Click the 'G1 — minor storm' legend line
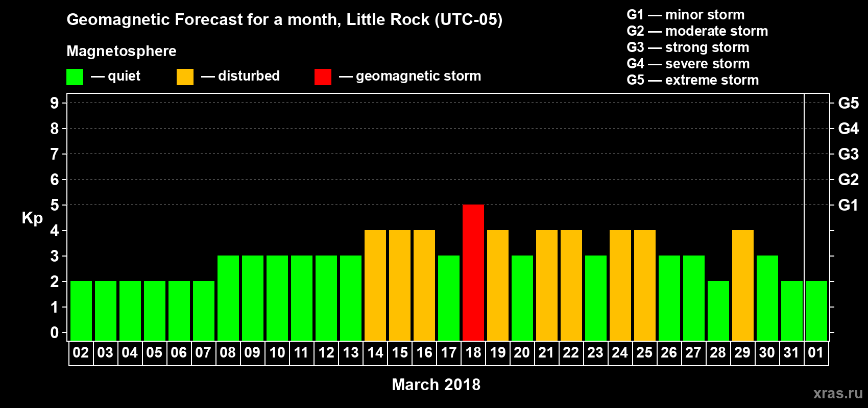 click(x=686, y=15)
